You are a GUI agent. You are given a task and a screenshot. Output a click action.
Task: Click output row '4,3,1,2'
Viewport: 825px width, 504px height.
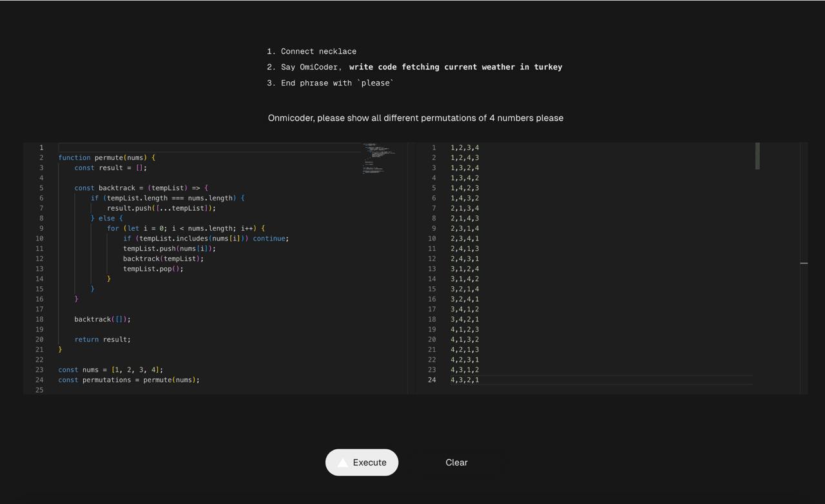pos(465,369)
